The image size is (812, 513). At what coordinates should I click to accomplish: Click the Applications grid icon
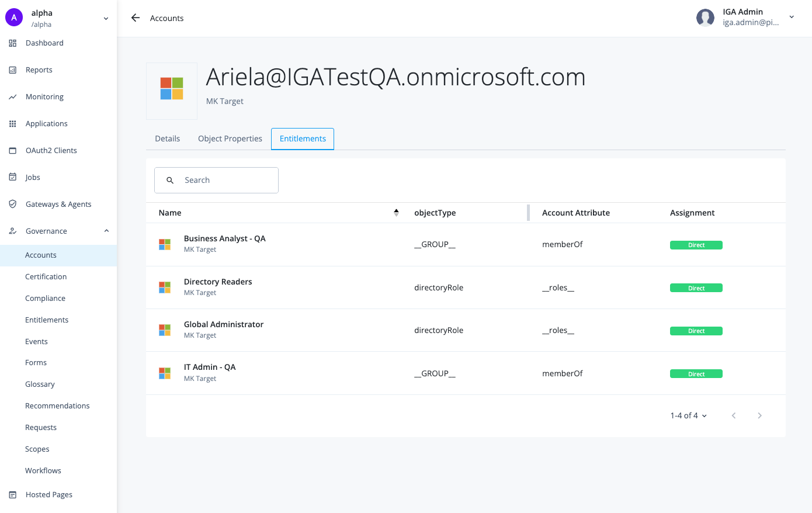tap(13, 124)
